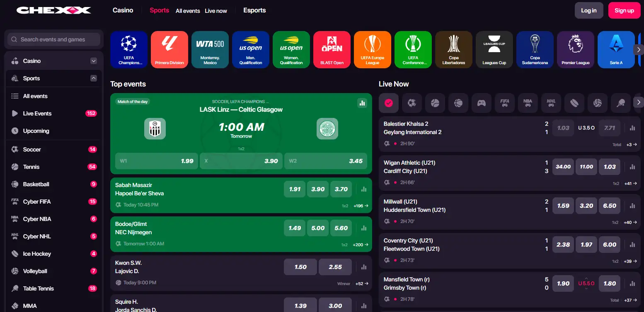Viewport: 644px width, 312px height.
Task: Pick 1.49 odds for Bodoe/Glimt
Action: (x=295, y=228)
